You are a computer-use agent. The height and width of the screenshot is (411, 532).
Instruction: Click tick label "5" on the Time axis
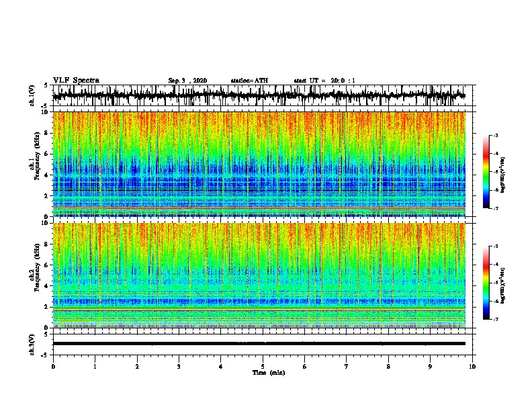[x=263, y=367]
